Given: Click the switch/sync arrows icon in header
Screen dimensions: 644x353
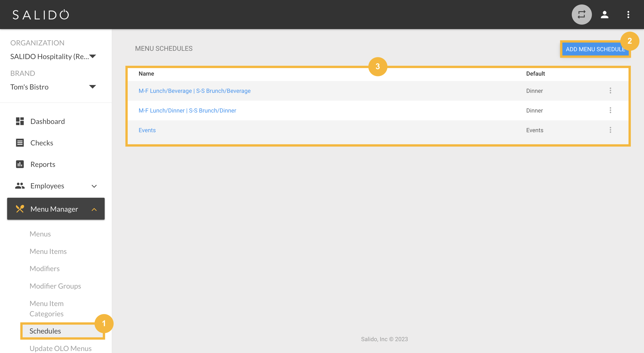Looking at the screenshot, I should pyautogui.click(x=581, y=15).
